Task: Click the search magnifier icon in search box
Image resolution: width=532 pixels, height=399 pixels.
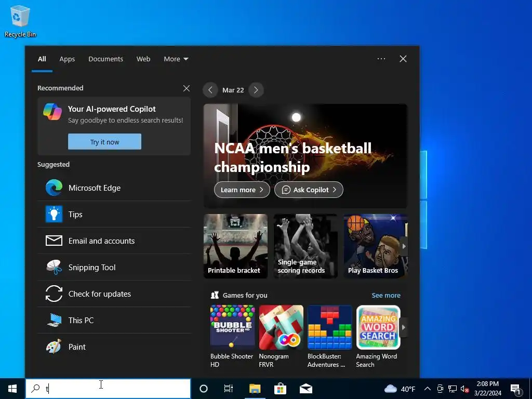Action: click(x=35, y=389)
